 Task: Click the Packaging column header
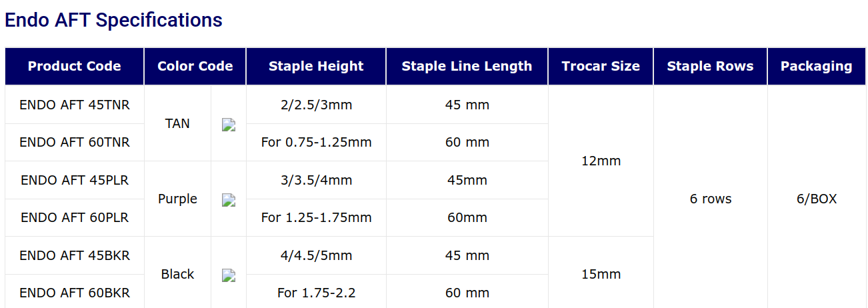(816, 66)
